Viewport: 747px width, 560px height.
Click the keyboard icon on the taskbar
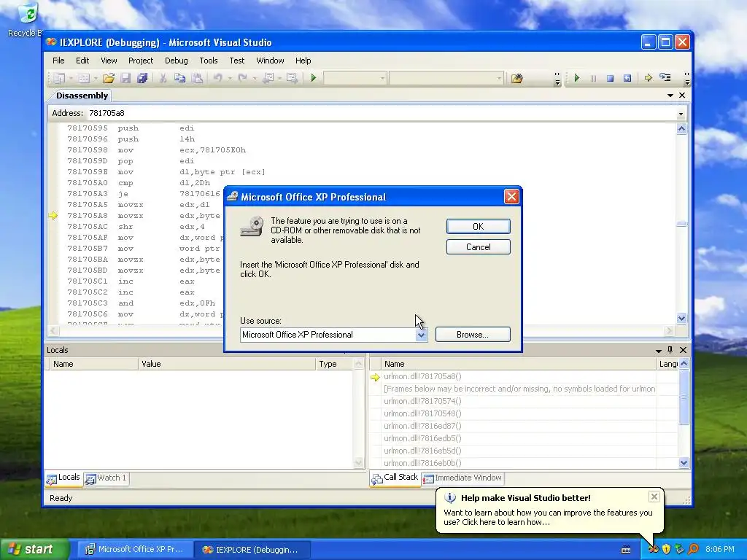pyautogui.click(x=627, y=550)
